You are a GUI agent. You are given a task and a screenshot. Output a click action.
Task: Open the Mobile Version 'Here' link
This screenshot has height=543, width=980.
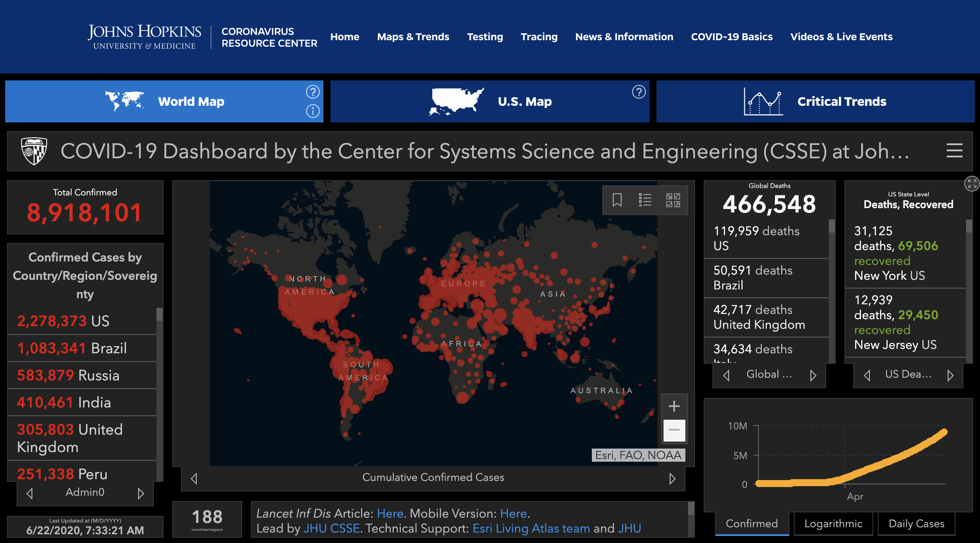point(513,513)
